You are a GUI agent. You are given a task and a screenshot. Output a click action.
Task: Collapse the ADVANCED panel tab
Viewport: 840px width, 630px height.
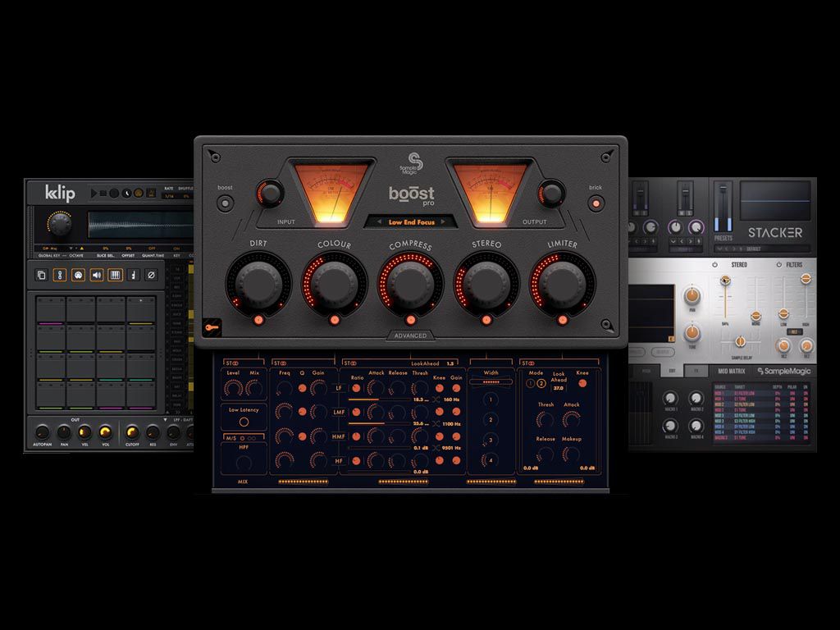point(411,336)
